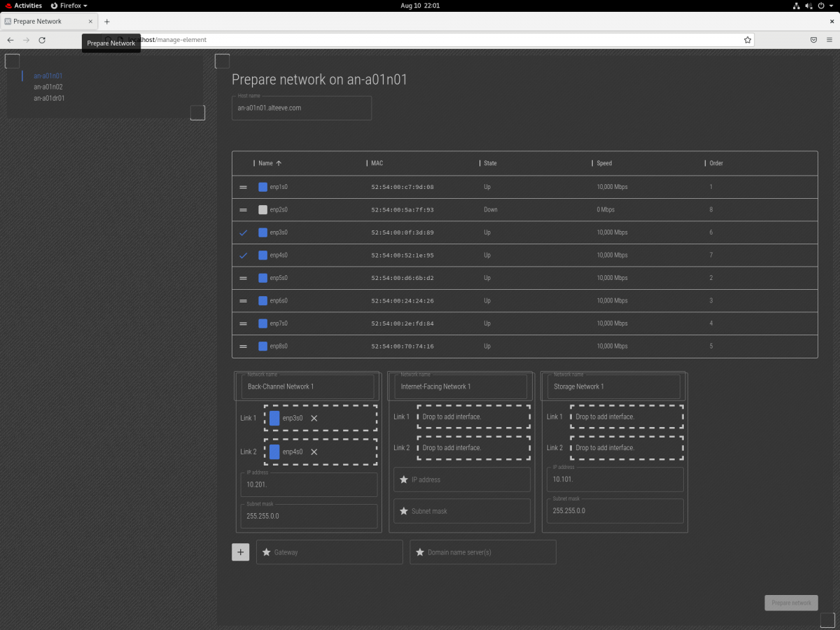The image size is (840, 630).
Task: Click the drag handle for enp8s0 row
Action: click(244, 346)
